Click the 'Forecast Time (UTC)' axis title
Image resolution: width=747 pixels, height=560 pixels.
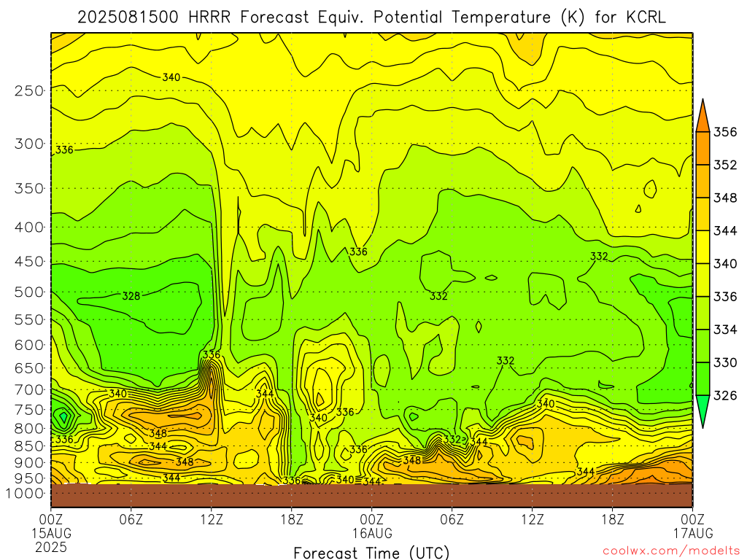[x=371, y=553]
